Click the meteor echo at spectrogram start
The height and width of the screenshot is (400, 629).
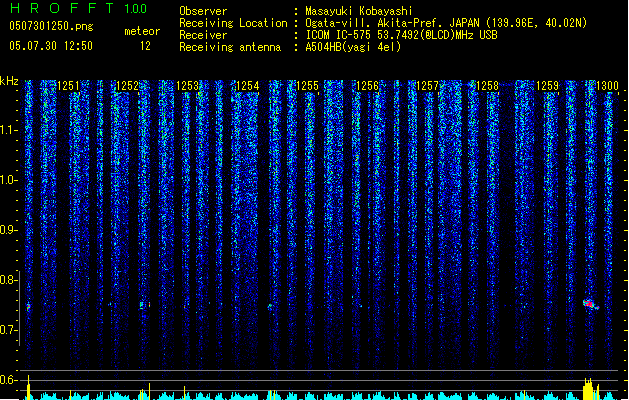pyautogui.click(x=28, y=307)
